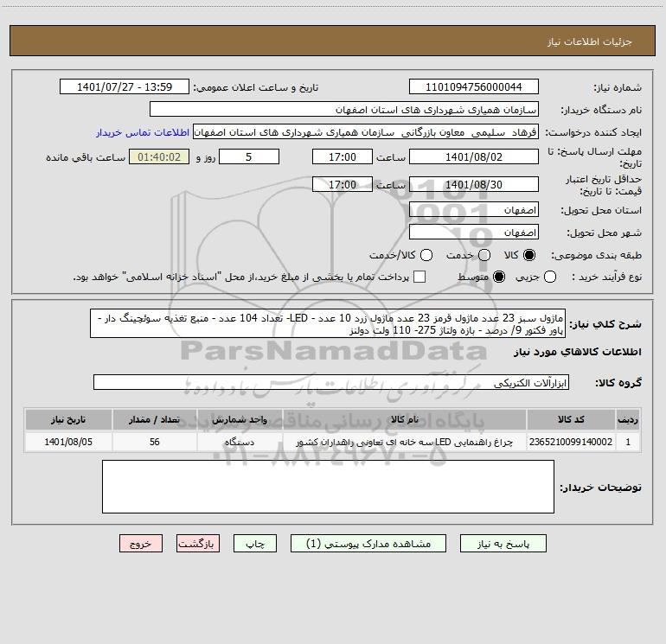
Task: Click the unit cell دستگاه
Action: 240,442
